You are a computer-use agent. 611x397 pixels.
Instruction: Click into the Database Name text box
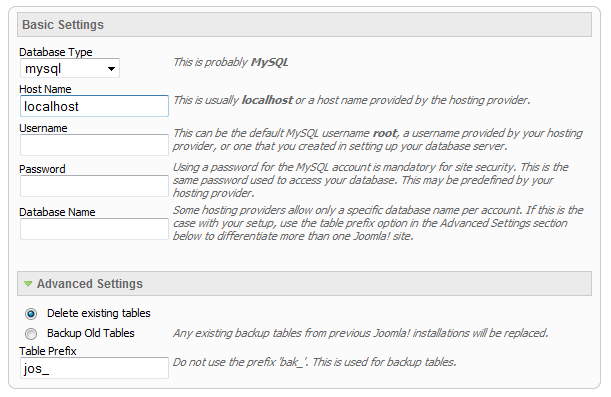coord(94,229)
